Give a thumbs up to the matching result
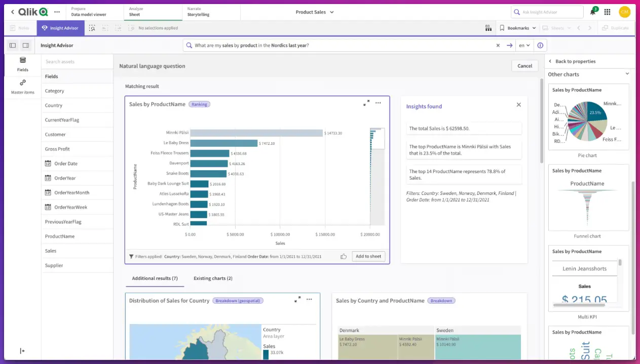The height and width of the screenshot is (364, 640). click(343, 256)
